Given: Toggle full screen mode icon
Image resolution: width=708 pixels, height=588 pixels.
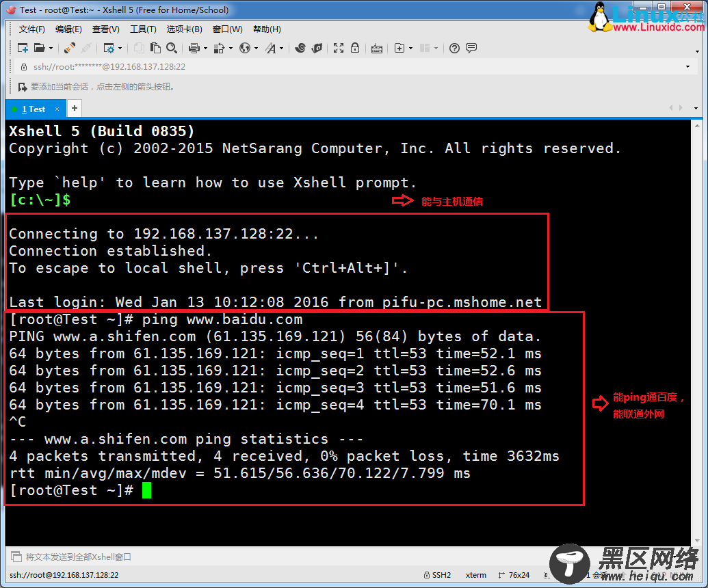Looking at the screenshot, I should [x=338, y=48].
